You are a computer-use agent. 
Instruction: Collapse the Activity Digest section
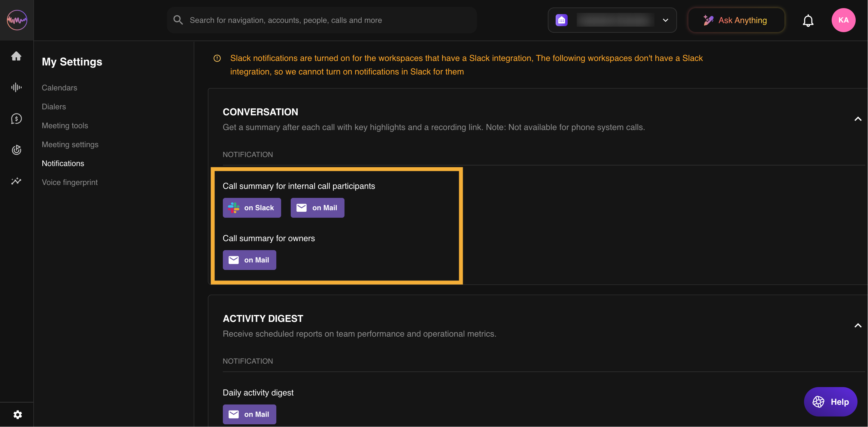tap(857, 326)
